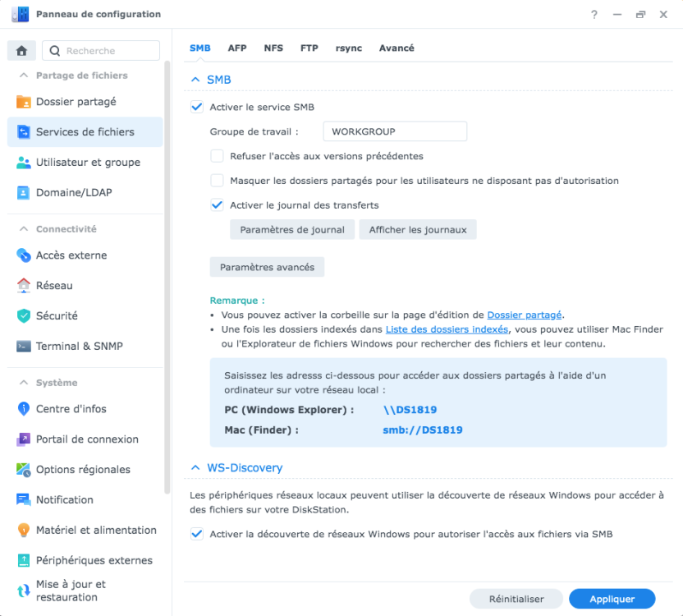Switch to the NFS tab
The height and width of the screenshot is (616, 683).
click(273, 48)
